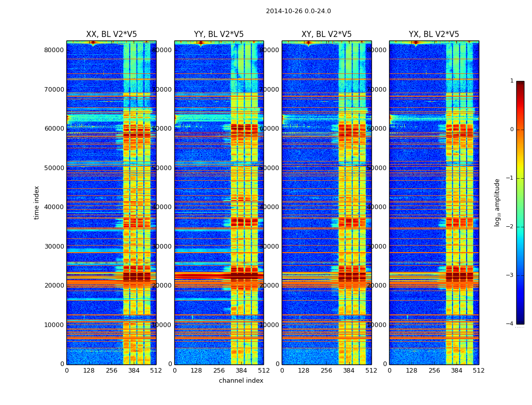Click the log10 amplitude colorbar label
Image resolution: width=532 pixels, height=405 pixels.
497,202
